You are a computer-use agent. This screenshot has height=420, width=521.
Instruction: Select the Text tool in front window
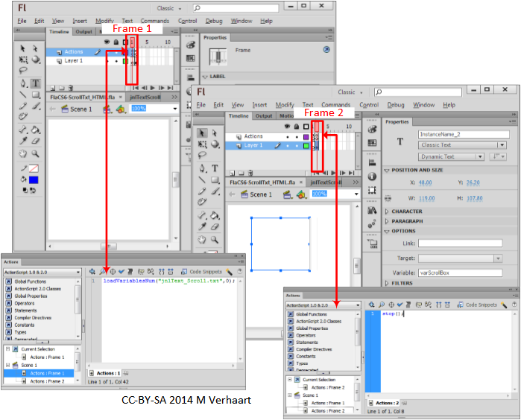(215, 168)
